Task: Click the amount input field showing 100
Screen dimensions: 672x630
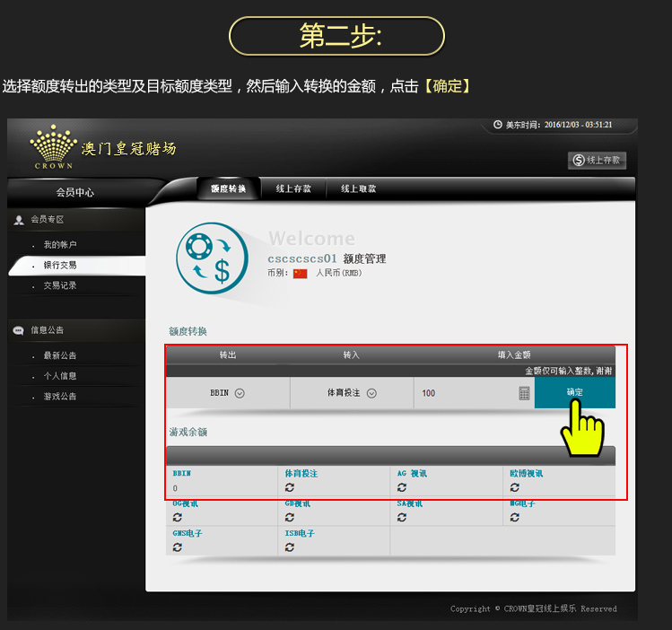Action: pyautogui.click(x=462, y=393)
